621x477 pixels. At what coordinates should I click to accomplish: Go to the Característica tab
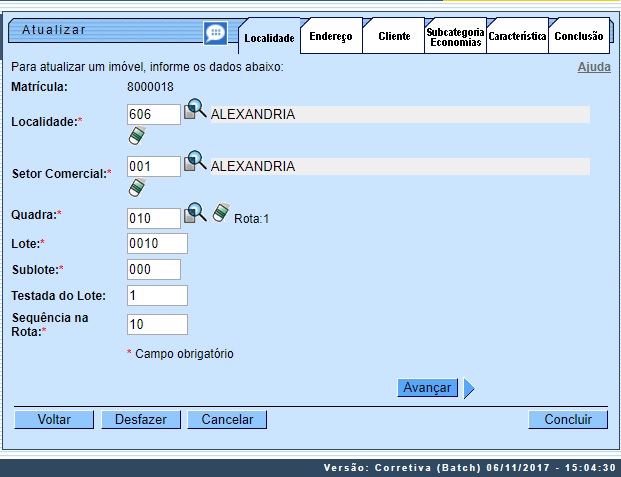point(517,36)
